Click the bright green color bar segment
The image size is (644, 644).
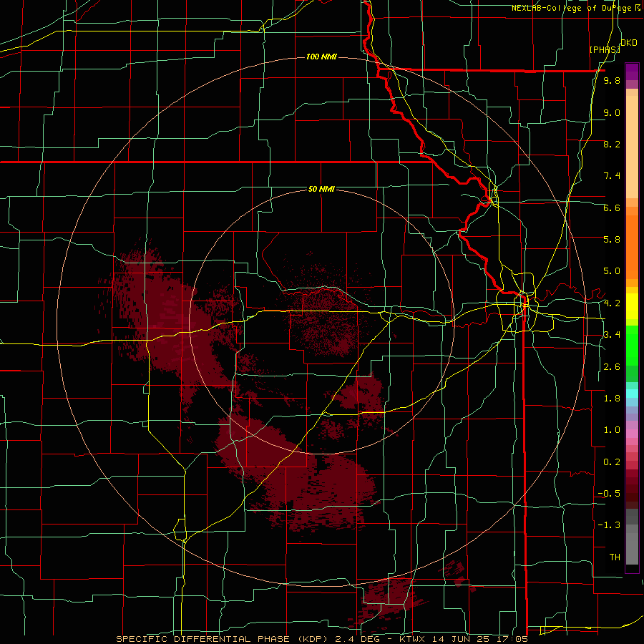pyautogui.click(x=632, y=346)
